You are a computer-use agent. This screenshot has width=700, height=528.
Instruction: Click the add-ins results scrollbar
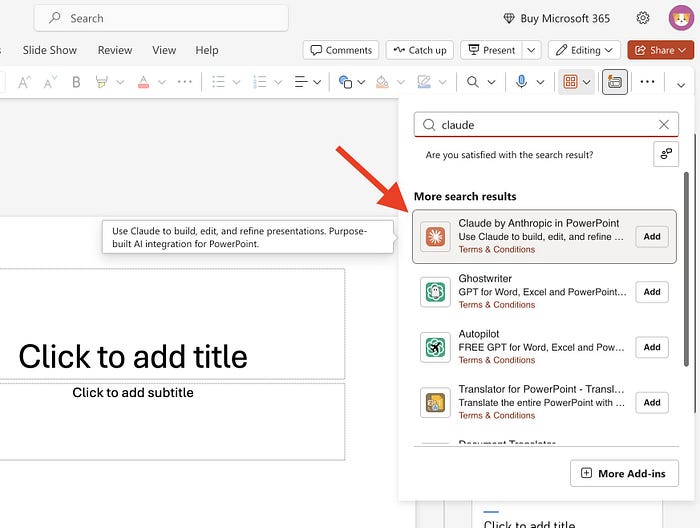point(686,270)
